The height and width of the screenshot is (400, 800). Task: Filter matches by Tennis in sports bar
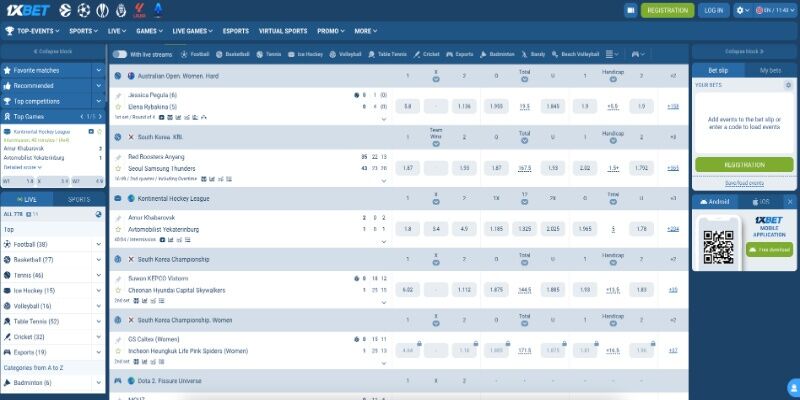(269, 54)
